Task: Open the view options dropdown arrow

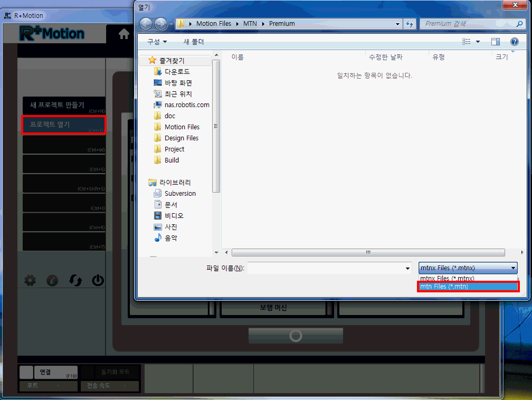Action: 478,42
